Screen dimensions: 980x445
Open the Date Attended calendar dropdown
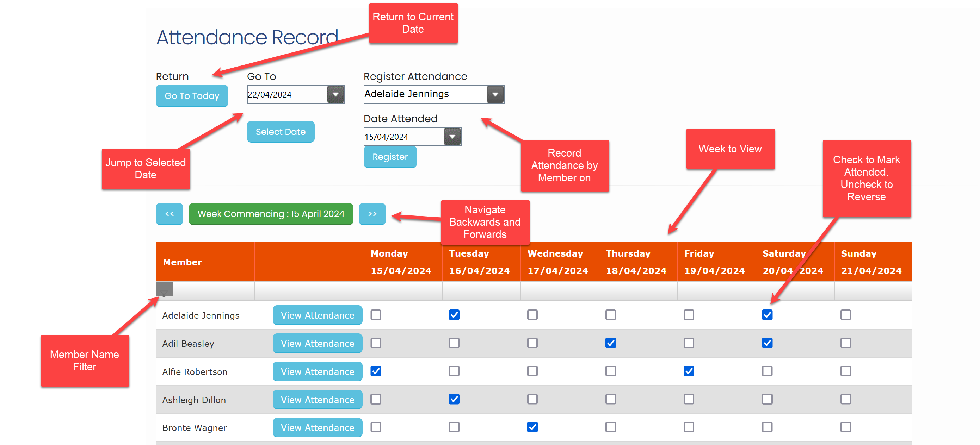click(452, 137)
